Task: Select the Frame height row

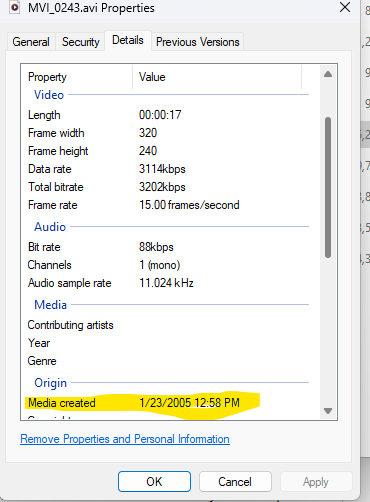Action: pos(168,151)
